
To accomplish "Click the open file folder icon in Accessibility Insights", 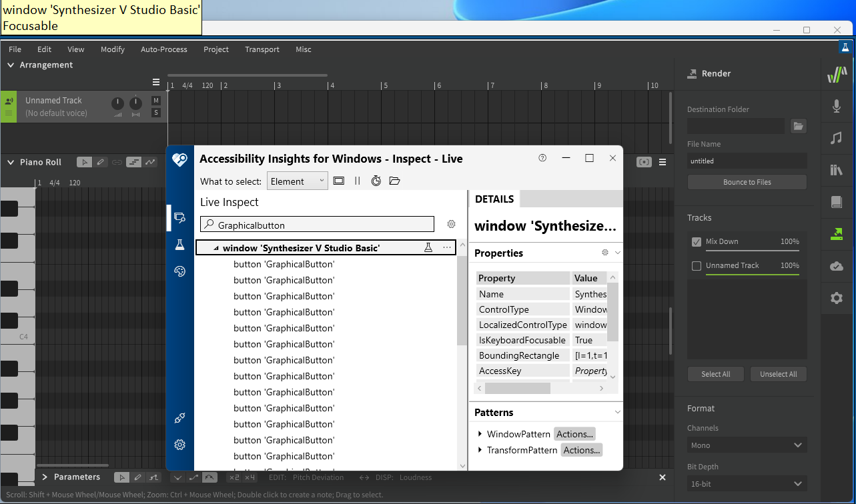I will tap(394, 181).
